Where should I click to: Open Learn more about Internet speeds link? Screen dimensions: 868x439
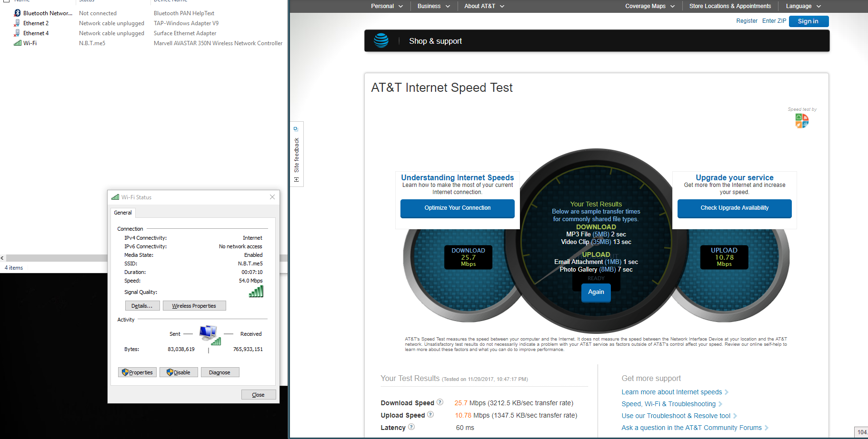pyautogui.click(x=671, y=392)
